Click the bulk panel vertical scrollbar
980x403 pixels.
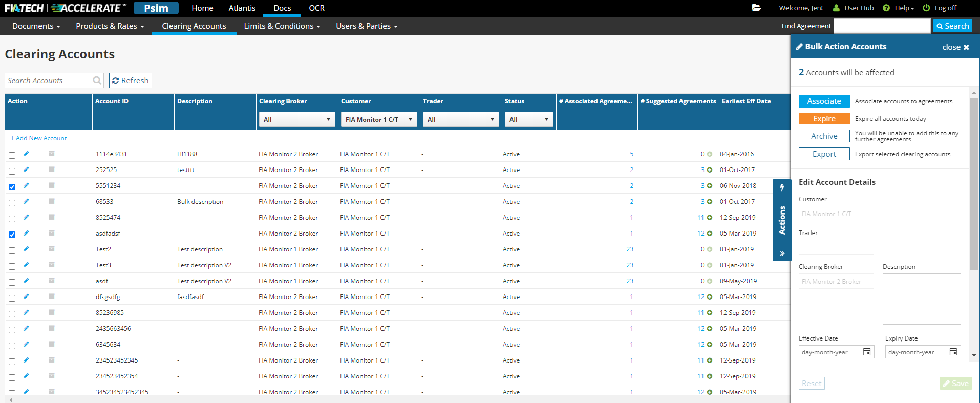pyautogui.click(x=974, y=184)
